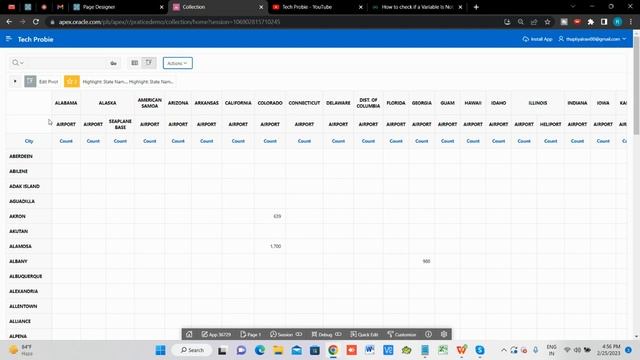Click the Go search button
640x360 pixels.
pos(113,63)
